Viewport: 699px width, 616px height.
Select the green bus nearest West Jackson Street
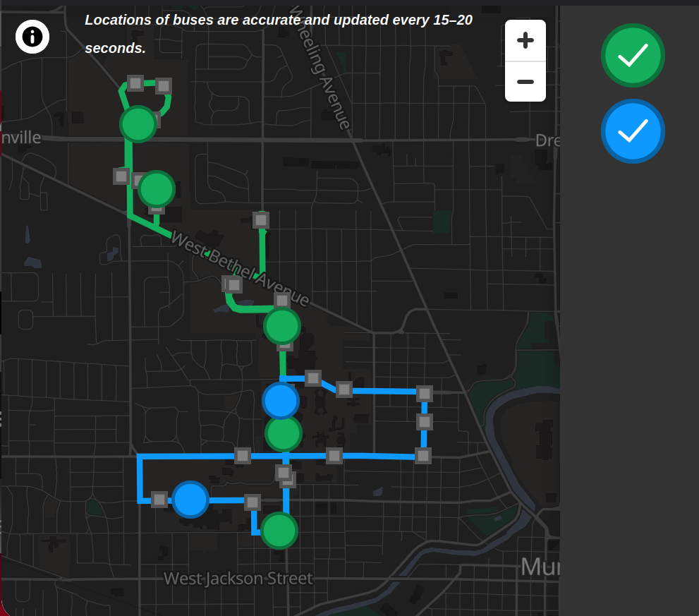(279, 531)
